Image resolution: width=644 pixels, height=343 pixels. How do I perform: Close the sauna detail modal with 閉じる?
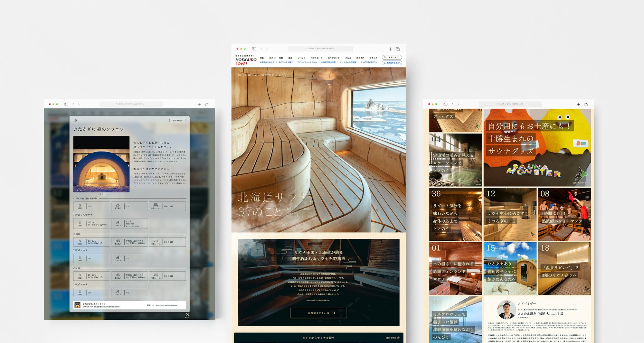187,315
